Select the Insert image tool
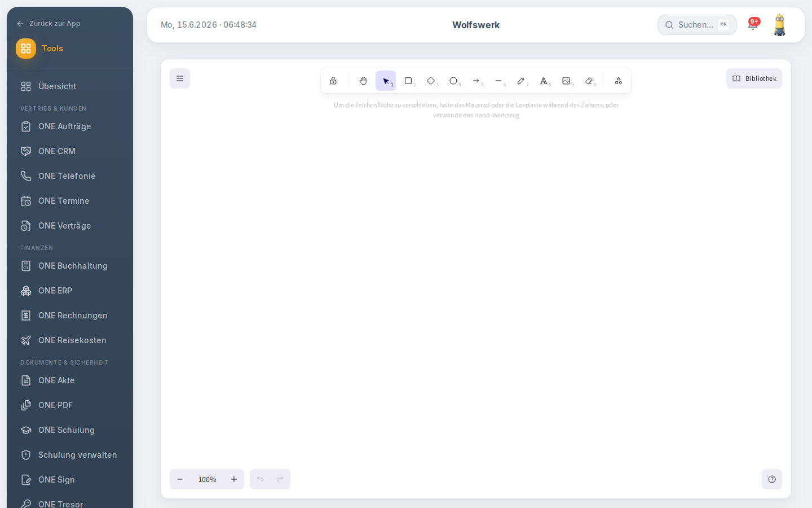The width and height of the screenshot is (812, 508). coord(566,81)
